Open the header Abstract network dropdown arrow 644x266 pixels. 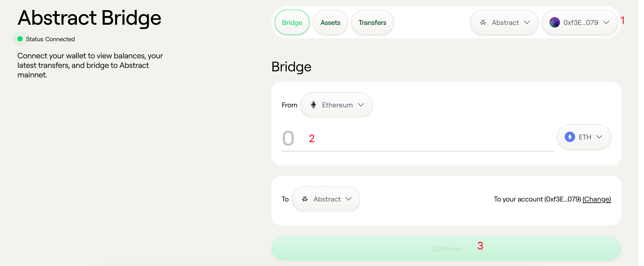pyautogui.click(x=527, y=23)
